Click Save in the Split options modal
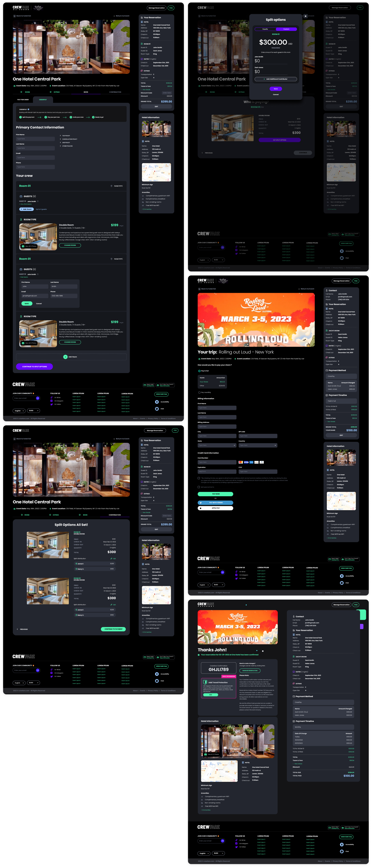This screenshot has width=372, height=868. 276,89
